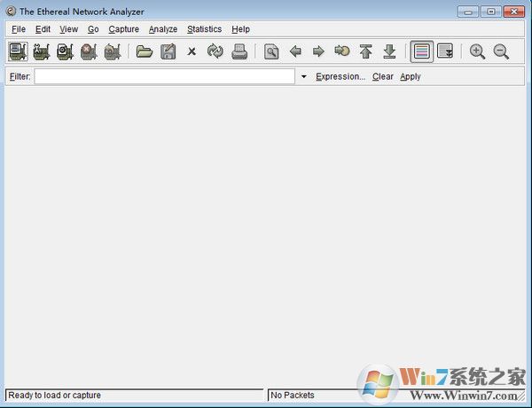Show capture options icon
532x408 pixels.
[42, 51]
